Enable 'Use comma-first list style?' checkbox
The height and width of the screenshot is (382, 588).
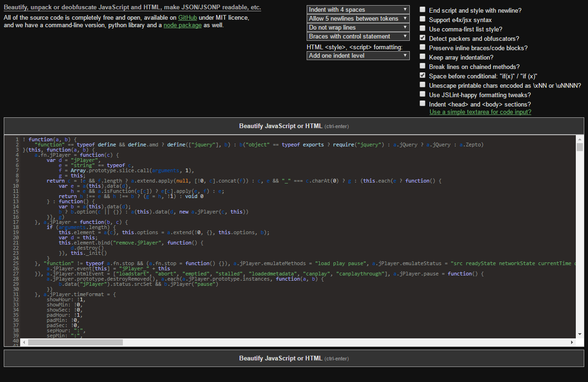[423, 29]
